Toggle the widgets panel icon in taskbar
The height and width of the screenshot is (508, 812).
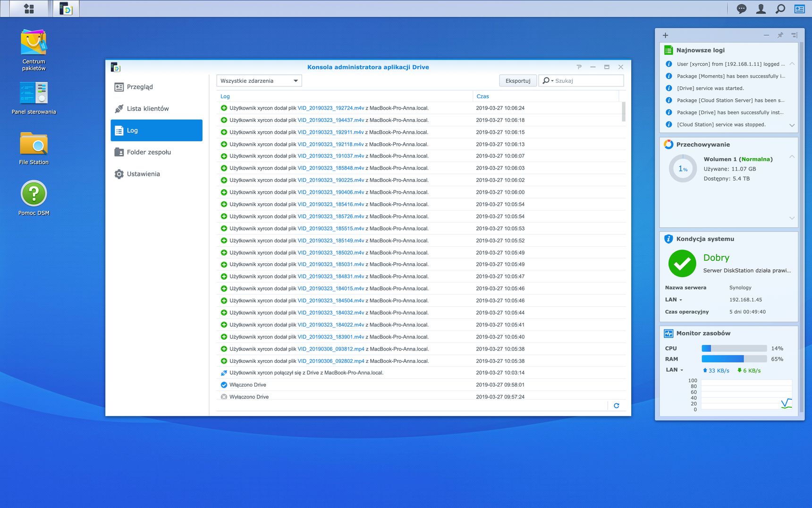[800, 9]
